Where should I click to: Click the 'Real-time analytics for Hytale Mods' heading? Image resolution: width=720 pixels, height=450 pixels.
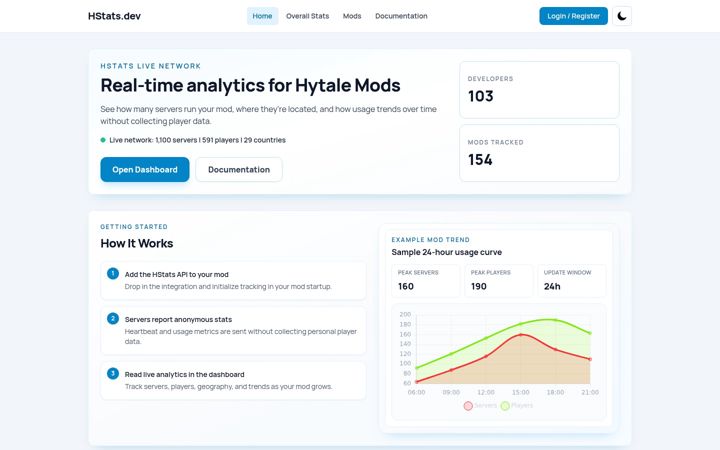[250, 85]
